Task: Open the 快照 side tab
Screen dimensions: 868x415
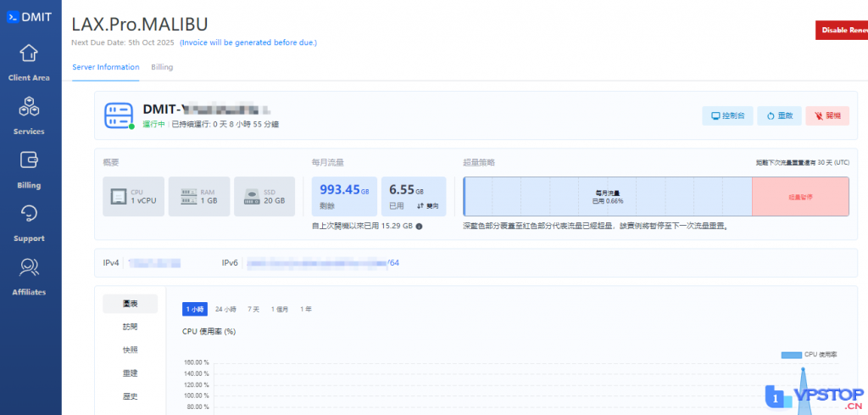Action: pos(130,350)
